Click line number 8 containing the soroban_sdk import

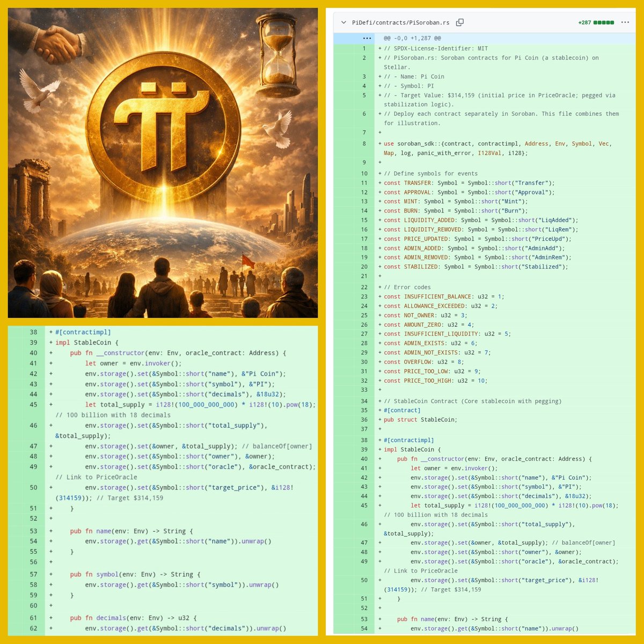point(364,144)
